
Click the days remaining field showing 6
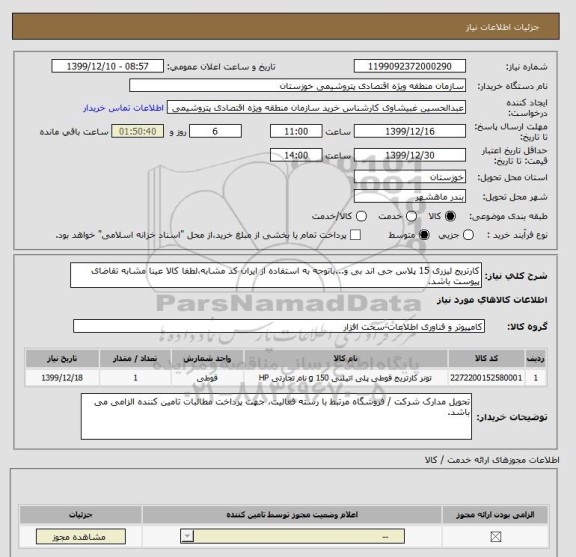point(215,132)
